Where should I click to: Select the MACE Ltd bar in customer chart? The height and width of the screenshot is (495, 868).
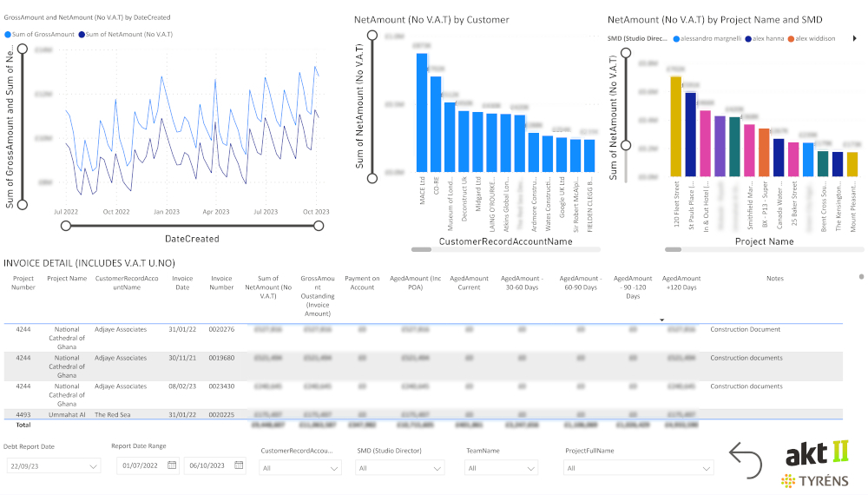pyautogui.click(x=422, y=113)
